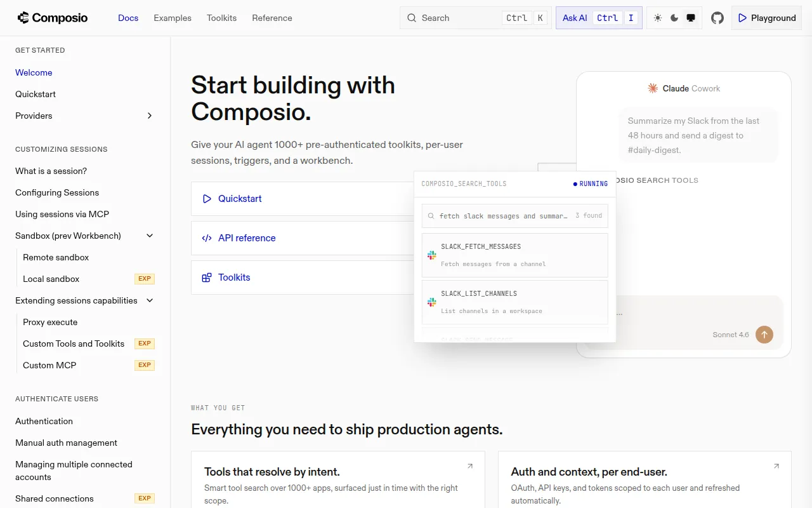Screen dimensions: 812x508
Task: Click the tool search magnifier icon
Action: click(x=431, y=216)
